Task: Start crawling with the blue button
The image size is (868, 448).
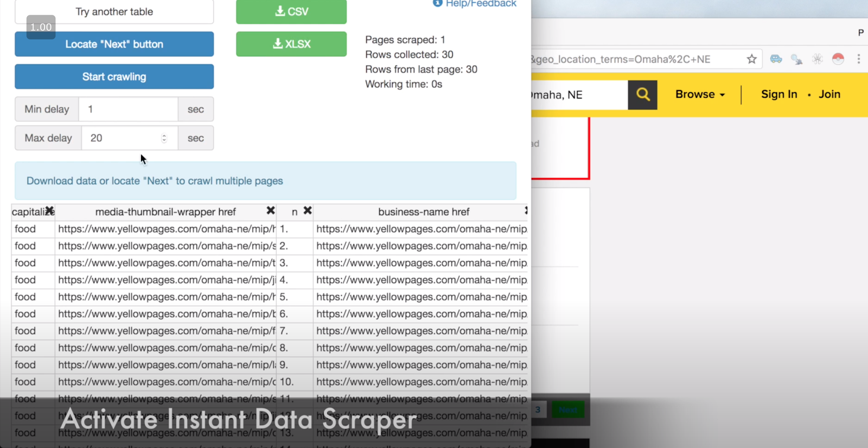Action: click(114, 77)
